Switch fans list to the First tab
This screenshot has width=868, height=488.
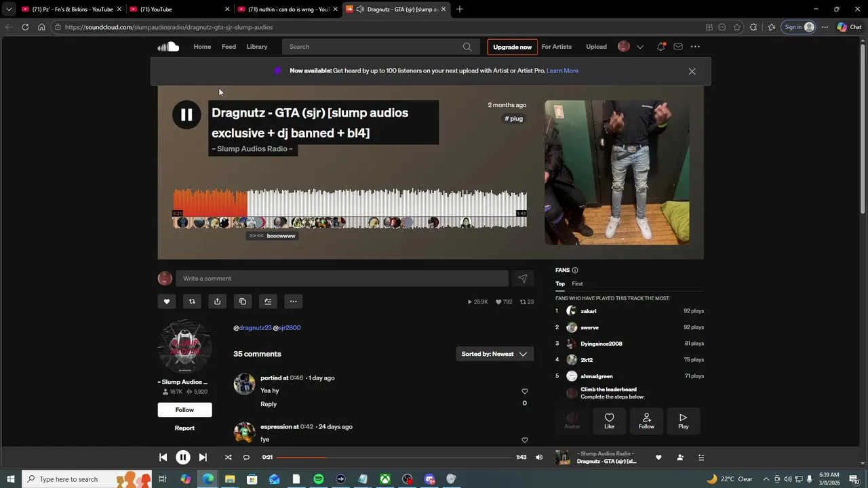click(x=577, y=284)
